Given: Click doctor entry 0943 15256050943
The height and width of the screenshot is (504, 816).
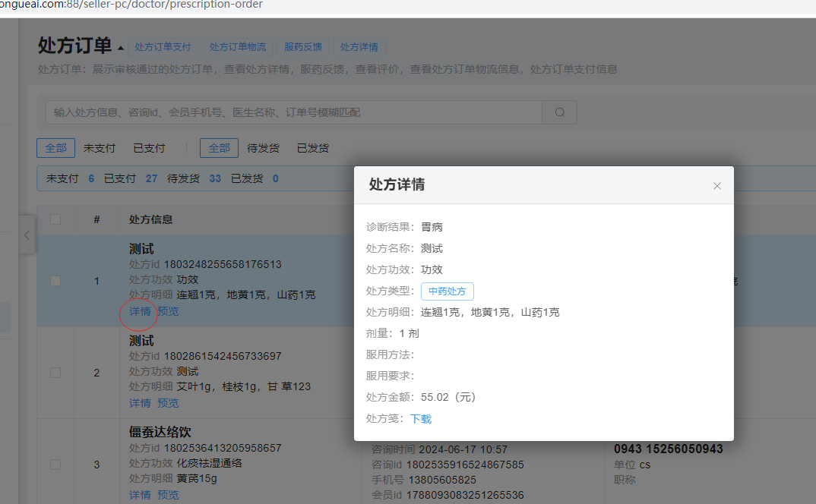Looking at the screenshot, I should click(668, 449).
